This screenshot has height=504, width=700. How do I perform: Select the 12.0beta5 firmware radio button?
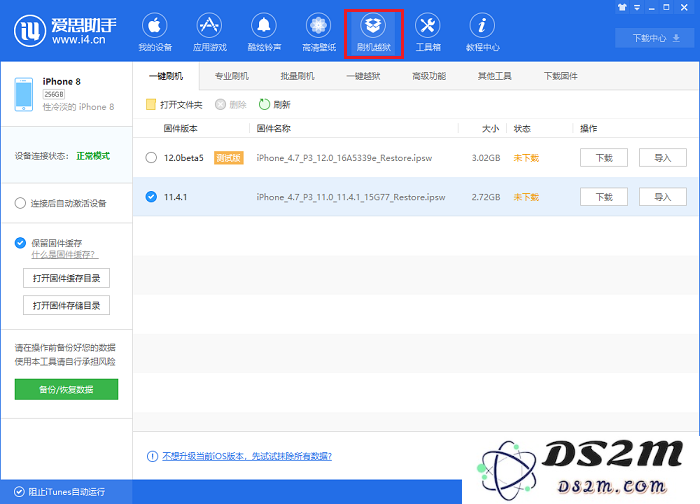tap(151, 158)
